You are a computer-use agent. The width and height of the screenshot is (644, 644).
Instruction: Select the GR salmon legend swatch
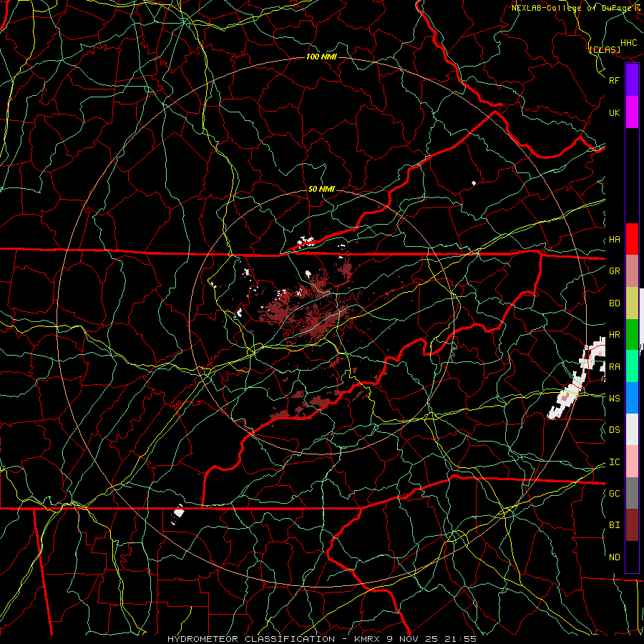pyautogui.click(x=632, y=271)
